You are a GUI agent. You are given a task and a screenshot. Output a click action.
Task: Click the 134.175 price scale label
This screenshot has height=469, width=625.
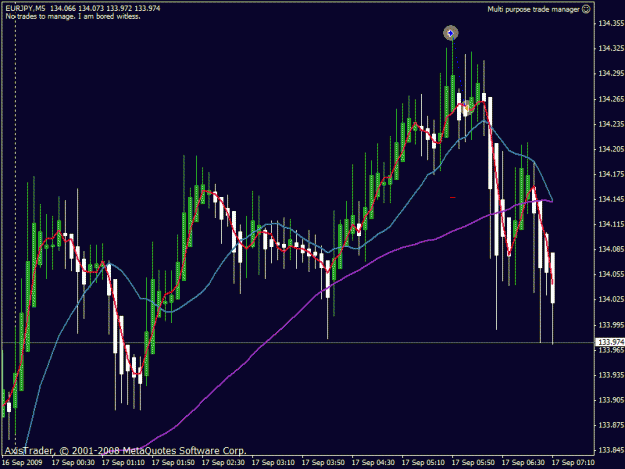tap(611, 174)
